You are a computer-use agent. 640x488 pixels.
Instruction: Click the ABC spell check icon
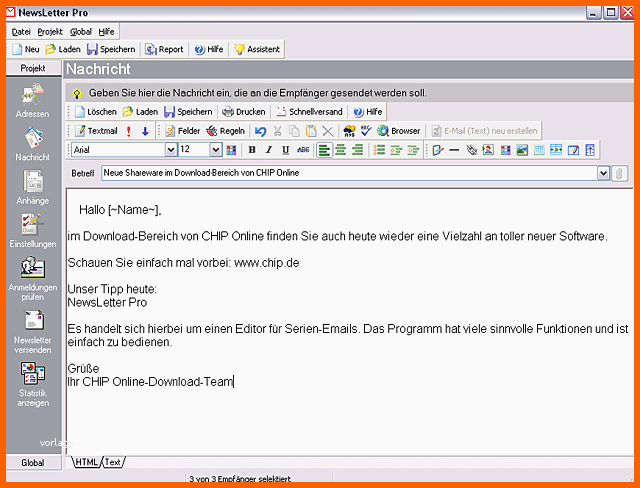pyautogui.click(x=366, y=131)
